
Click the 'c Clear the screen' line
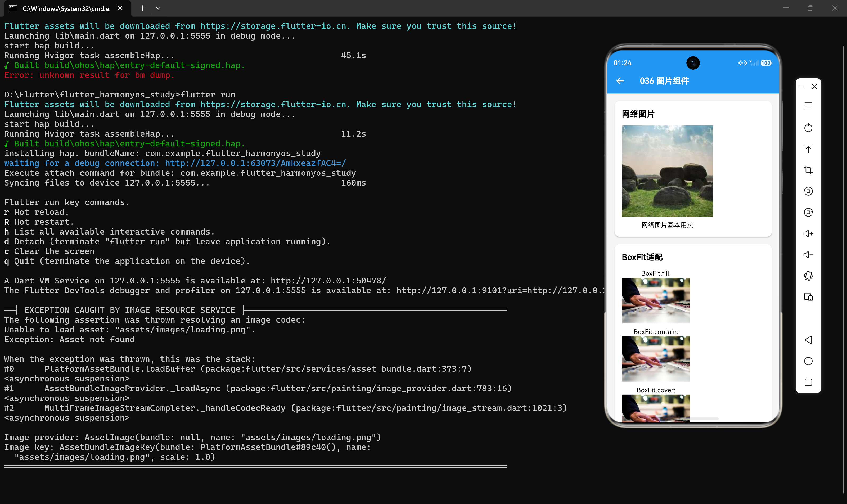[49, 251]
